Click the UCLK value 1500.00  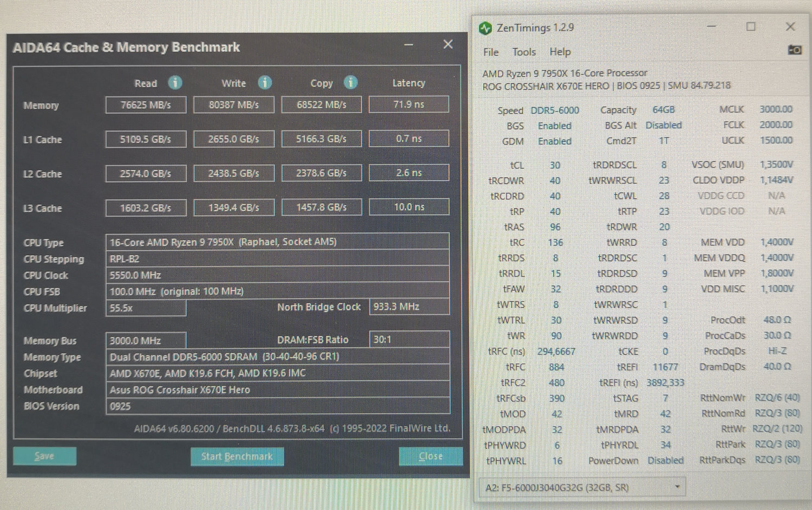tap(776, 140)
